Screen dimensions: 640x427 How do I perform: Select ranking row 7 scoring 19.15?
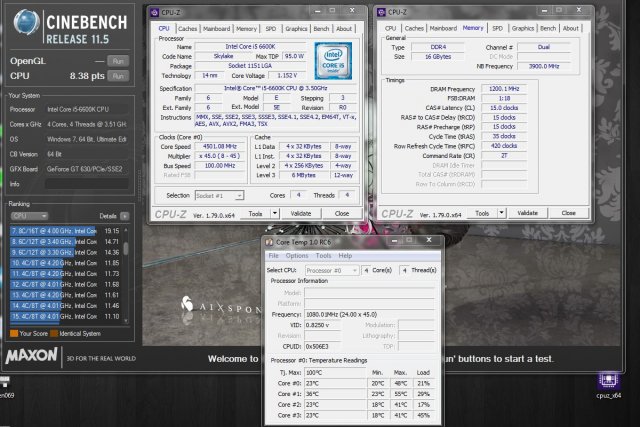tap(65, 231)
